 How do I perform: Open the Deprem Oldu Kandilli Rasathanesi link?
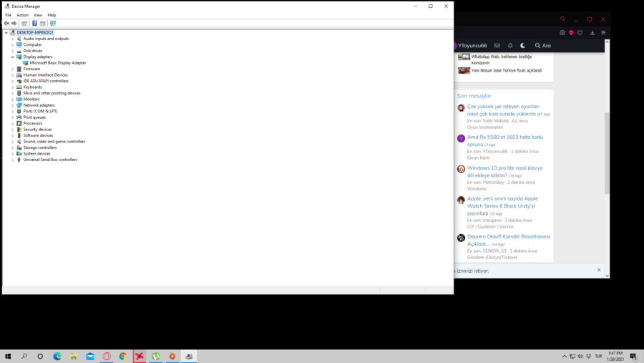(x=509, y=240)
